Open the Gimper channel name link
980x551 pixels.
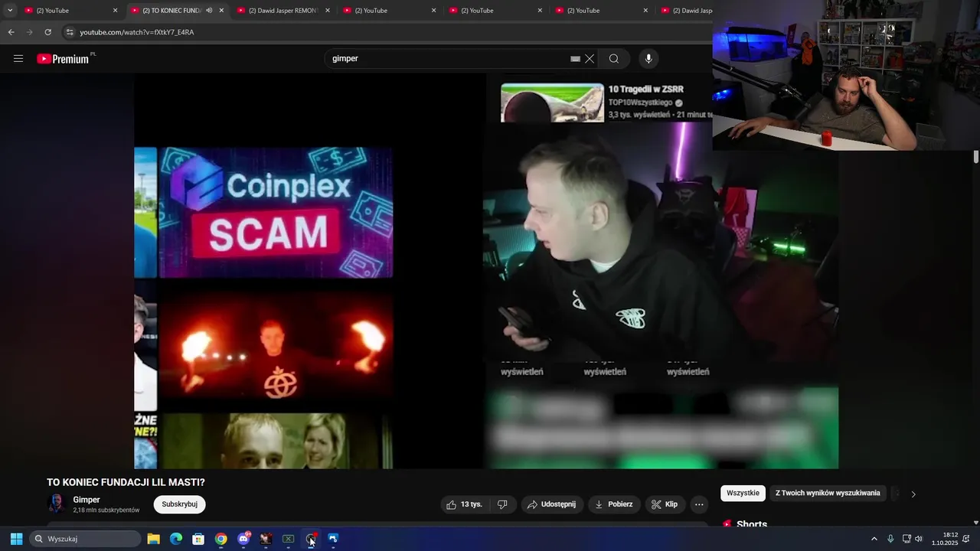(87, 500)
